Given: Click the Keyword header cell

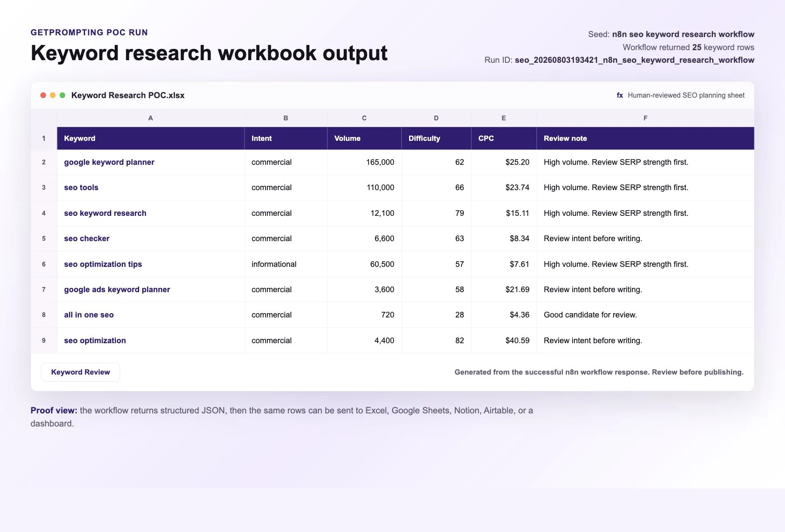Looking at the screenshot, I should tap(150, 138).
